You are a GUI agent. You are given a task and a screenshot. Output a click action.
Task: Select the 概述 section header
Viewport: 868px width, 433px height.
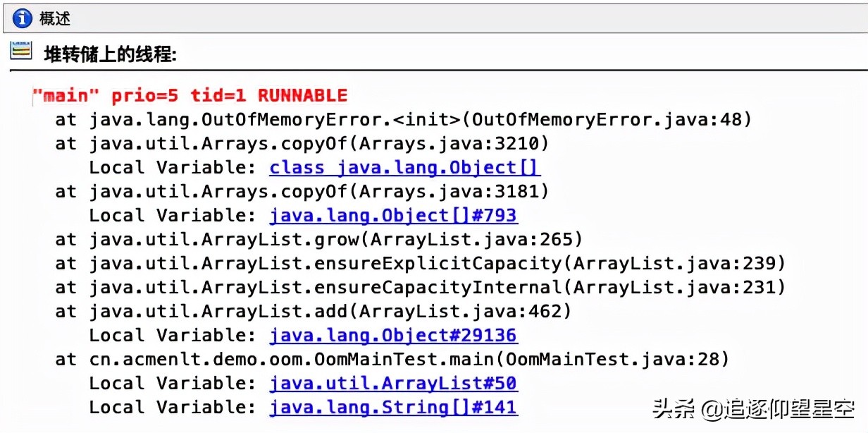pos(55,19)
